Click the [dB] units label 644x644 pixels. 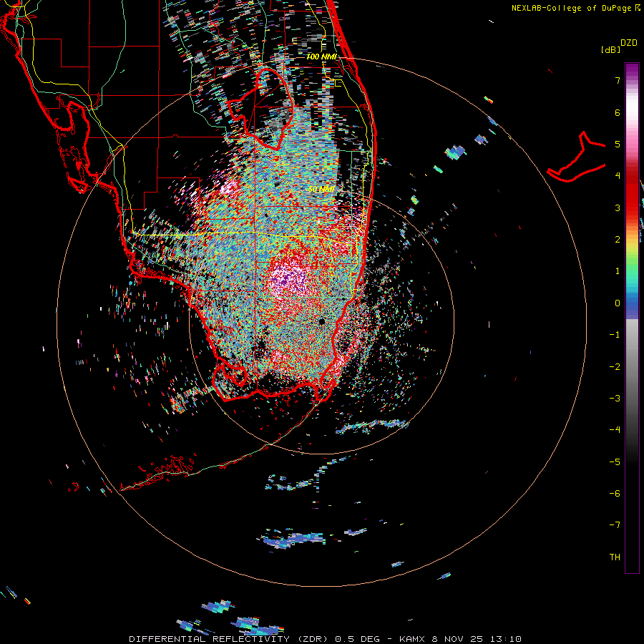coord(610,50)
